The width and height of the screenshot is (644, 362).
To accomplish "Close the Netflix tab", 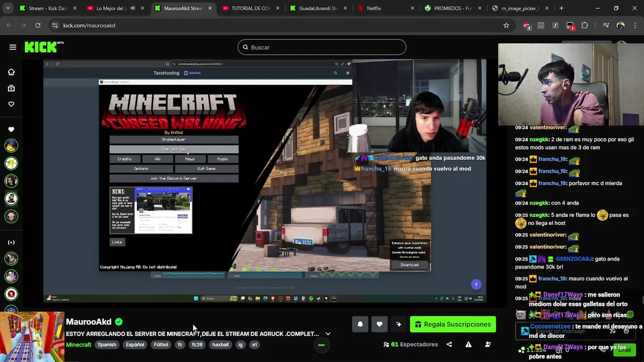I will (x=413, y=8).
